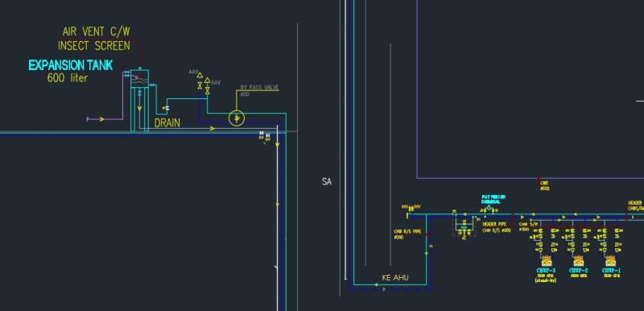This screenshot has height=311, width=644.
Task: Select the SA riser label
Action: 327,181
